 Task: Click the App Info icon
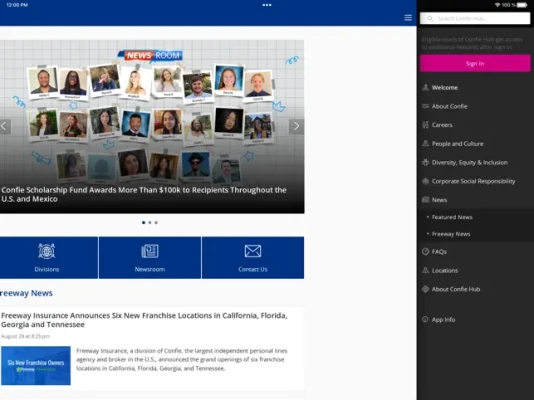point(425,319)
